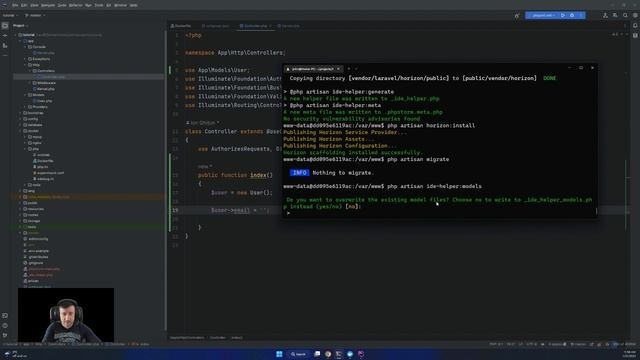Open the PhpStorm icon in taskbar
640x360 pixels.
(x=361, y=354)
